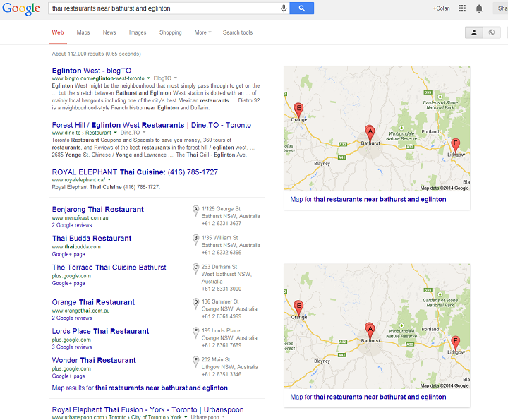Image resolution: width=508 pixels, height=420 pixels.
Task: Click marker F at Lithgow on lower map
Action: coord(456,343)
